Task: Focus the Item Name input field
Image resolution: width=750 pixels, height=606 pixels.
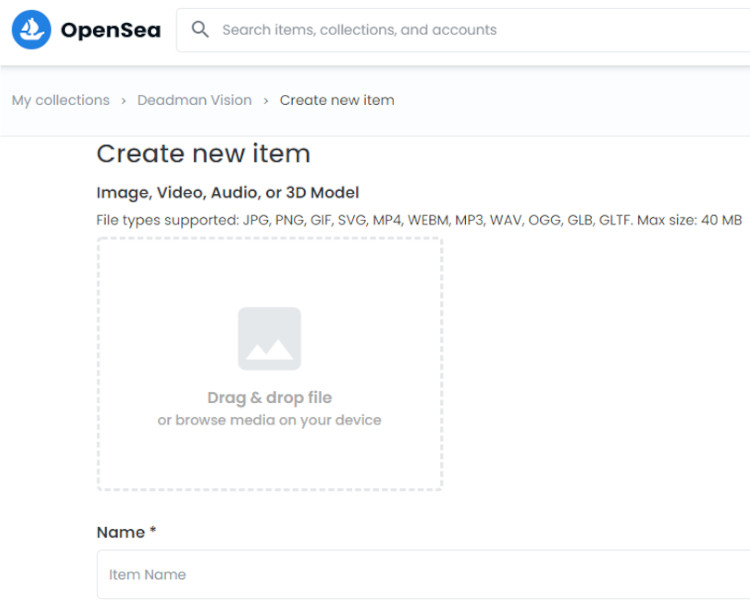Action: [x=420, y=575]
